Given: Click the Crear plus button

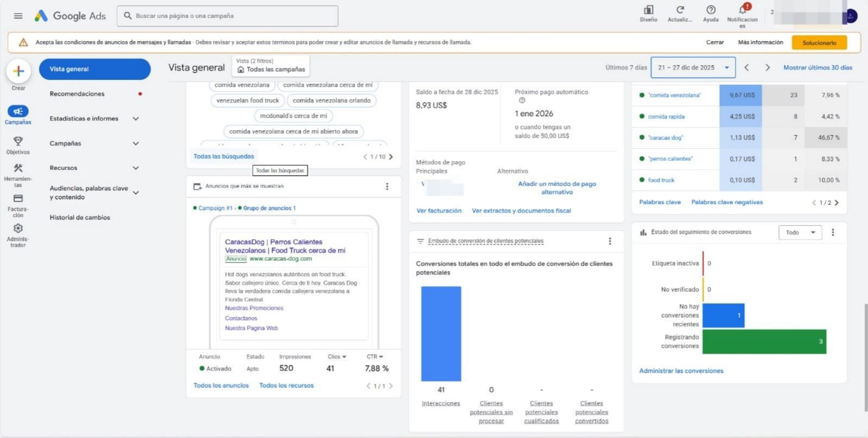Looking at the screenshot, I should (x=18, y=71).
